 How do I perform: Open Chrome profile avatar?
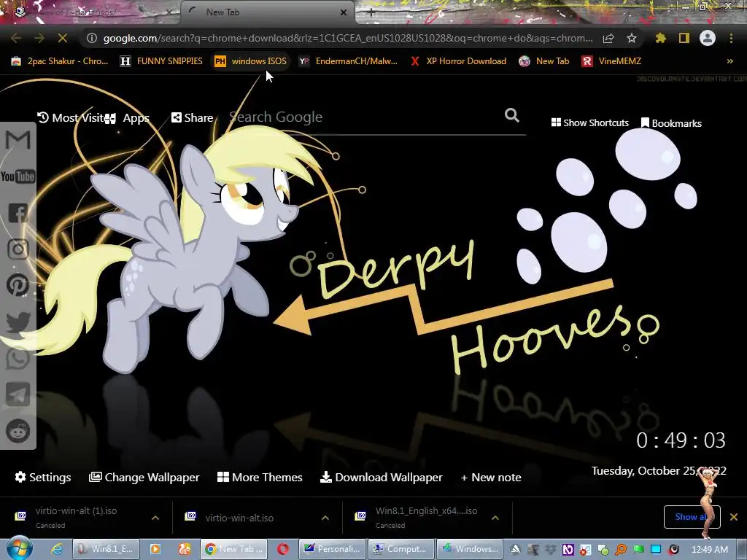point(708,38)
